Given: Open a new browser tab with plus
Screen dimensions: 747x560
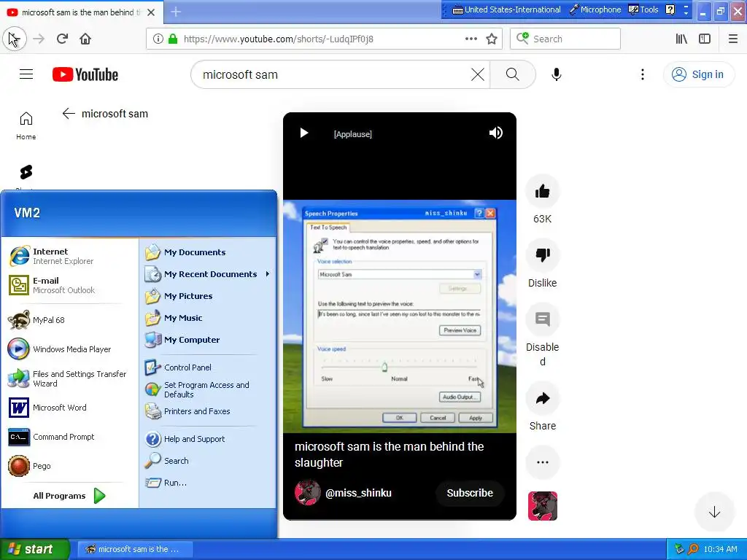Looking at the screenshot, I should [176, 12].
